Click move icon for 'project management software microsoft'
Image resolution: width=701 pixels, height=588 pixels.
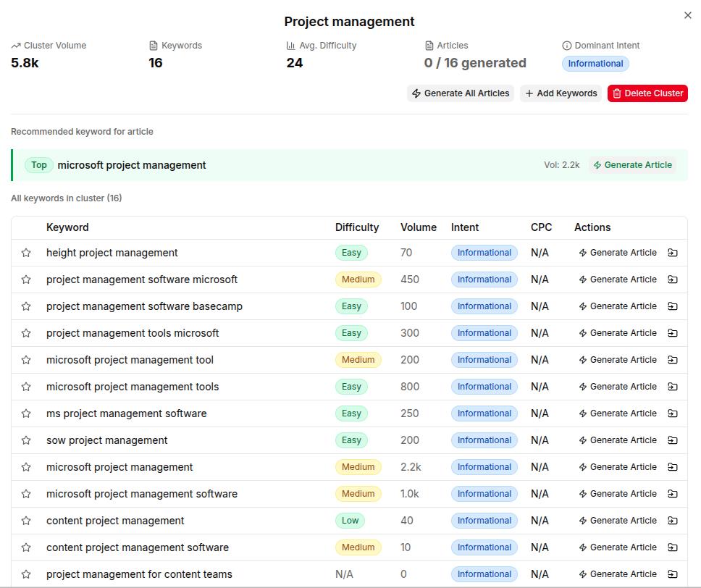point(672,280)
